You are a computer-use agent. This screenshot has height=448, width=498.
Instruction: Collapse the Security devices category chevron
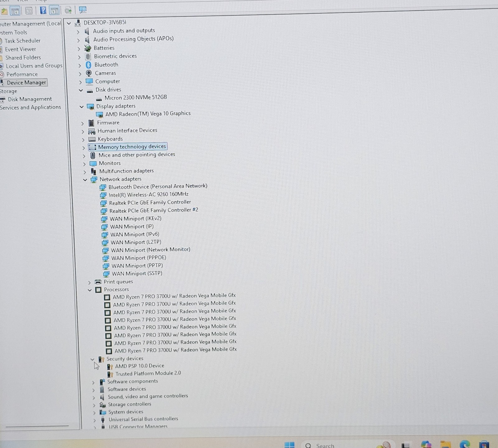tap(92, 359)
